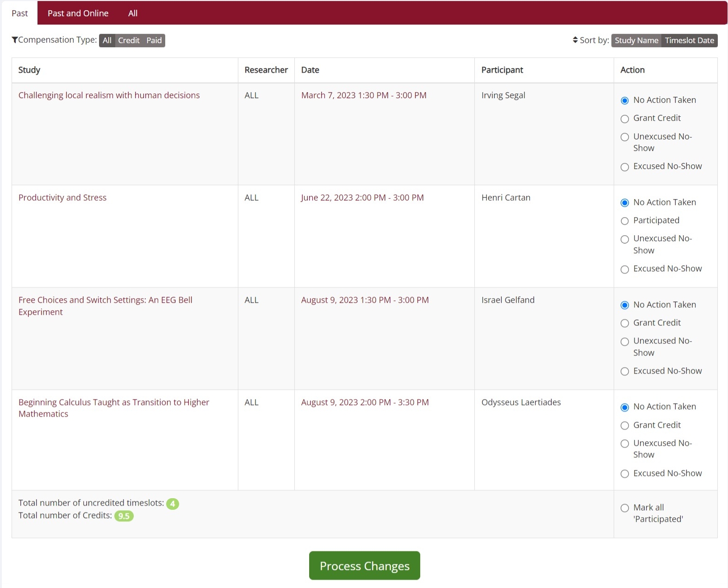Click the uncredited timeslots count badge 4
The image size is (728, 588).
click(173, 503)
